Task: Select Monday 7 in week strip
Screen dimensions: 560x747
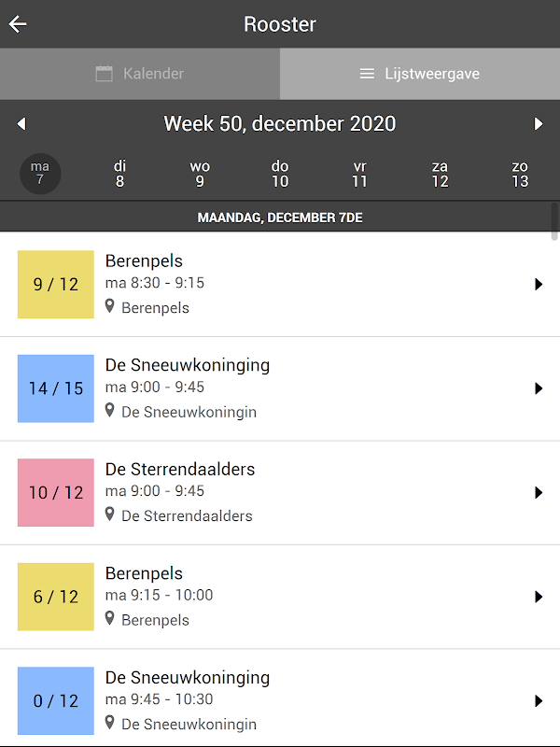Action: (40, 174)
